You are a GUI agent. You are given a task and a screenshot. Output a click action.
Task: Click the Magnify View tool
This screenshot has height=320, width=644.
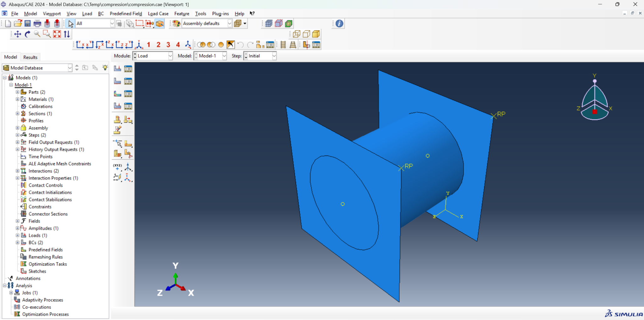[x=37, y=34]
